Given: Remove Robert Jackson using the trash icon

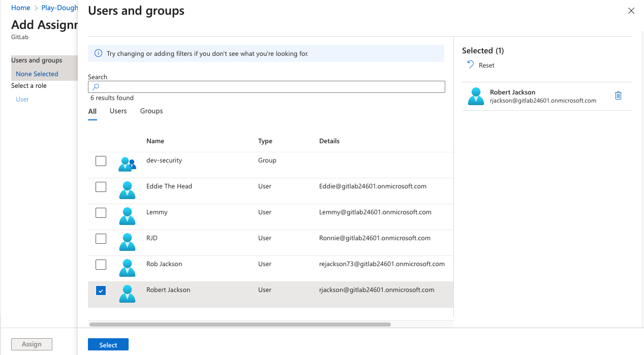Looking at the screenshot, I should [618, 95].
